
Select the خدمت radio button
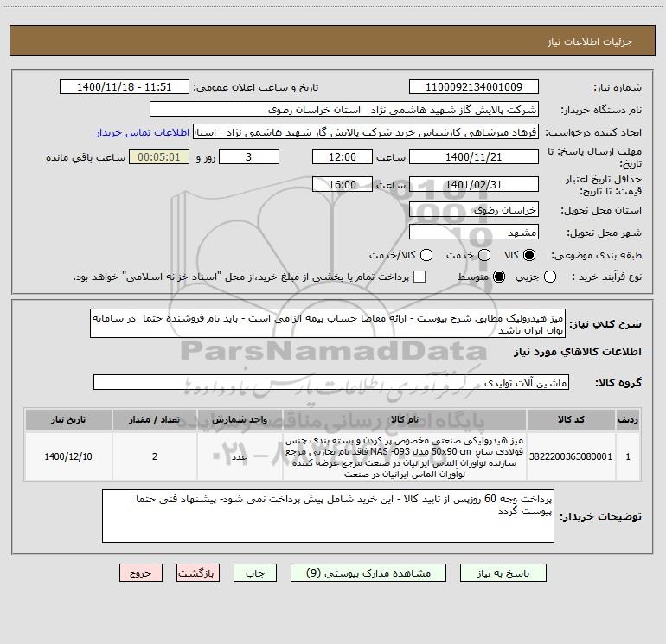click(484, 255)
